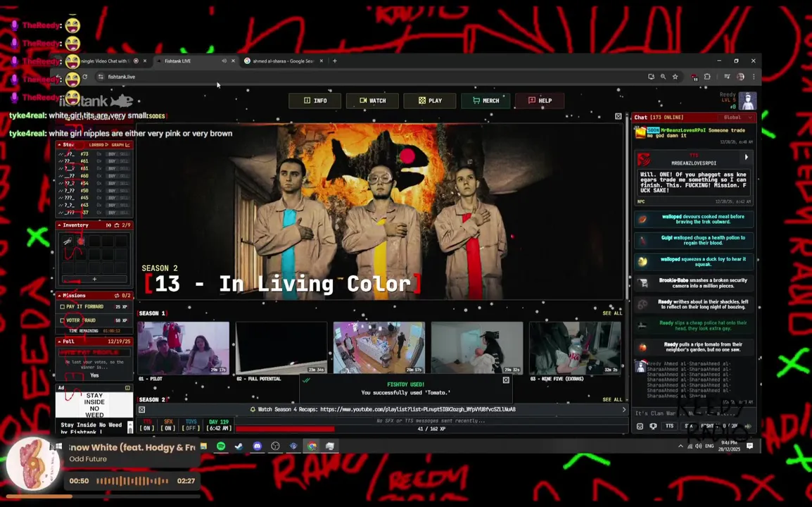
Task: Open a new browser tab
Action: click(334, 61)
